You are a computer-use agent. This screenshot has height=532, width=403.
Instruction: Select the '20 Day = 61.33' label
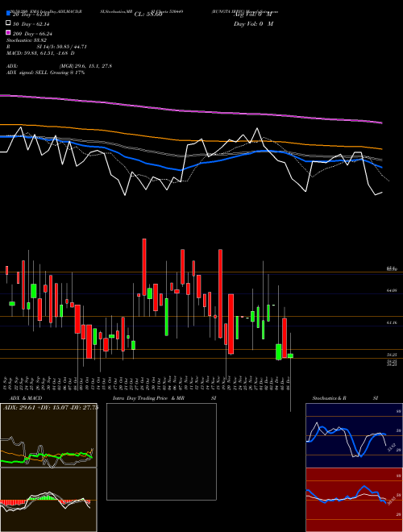pyautogui.click(x=31, y=15)
